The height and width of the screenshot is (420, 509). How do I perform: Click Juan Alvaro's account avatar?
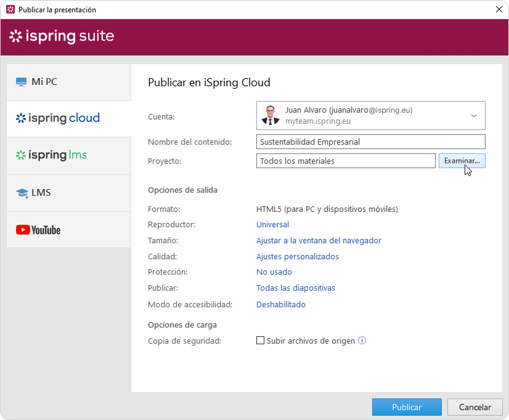coord(270,116)
